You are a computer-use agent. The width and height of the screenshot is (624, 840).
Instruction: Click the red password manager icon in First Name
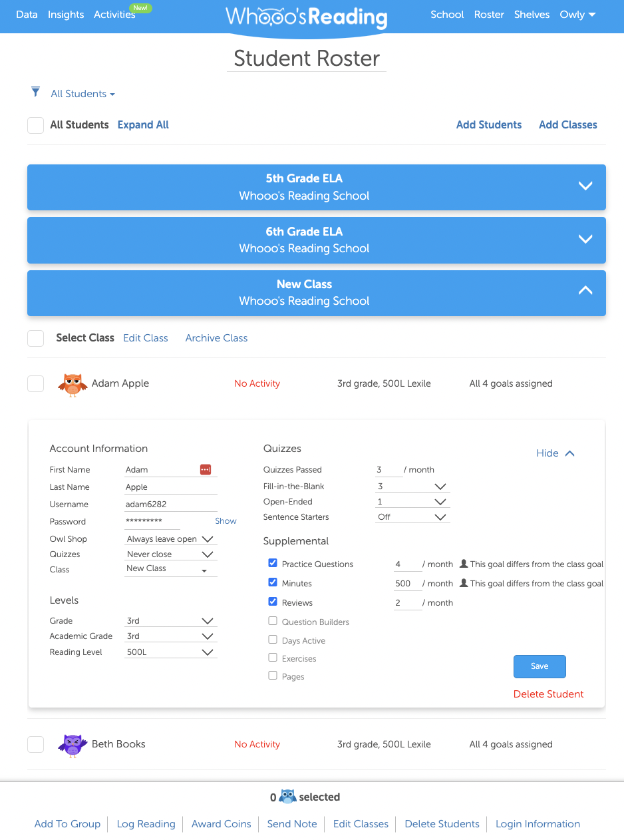[206, 469]
